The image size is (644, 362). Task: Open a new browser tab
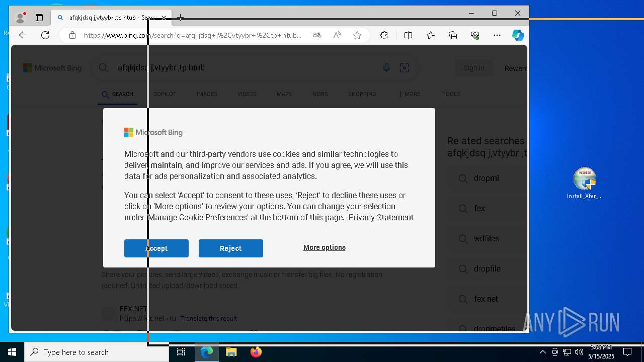(180, 18)
